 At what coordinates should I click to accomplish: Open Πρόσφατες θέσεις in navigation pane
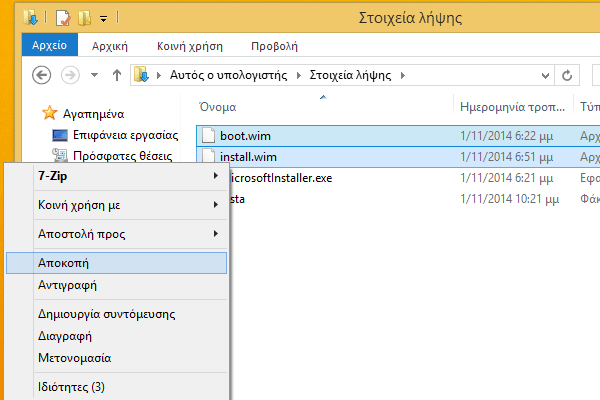click(x=122, y=156)
